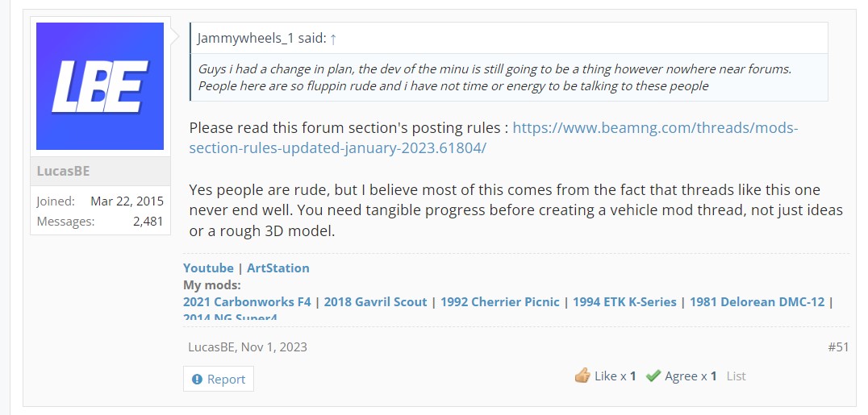This screenshot has width=868, height=415.
Task: Report this post
Action: pos(218,379)
